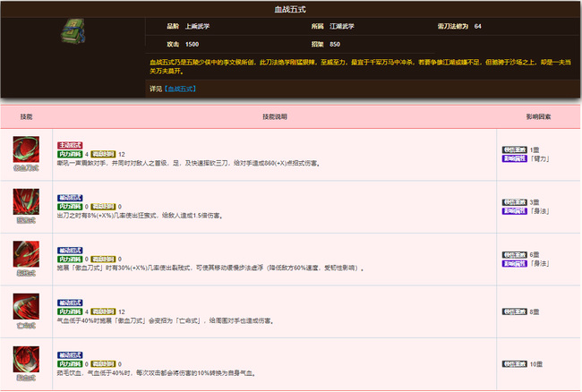Click the purple tag beside 「臂力」
Image resolution: width=582 pixels, height=392 pixels.
(x=515, y=158)
